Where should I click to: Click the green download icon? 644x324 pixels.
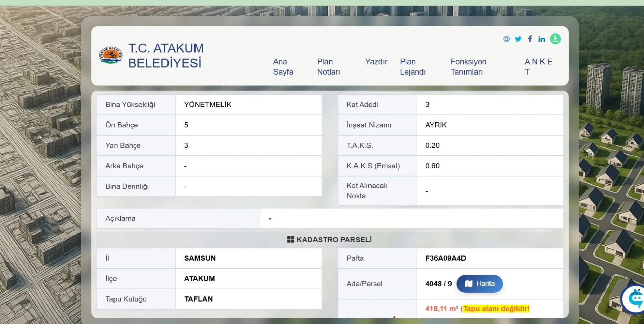pos(555,39)
